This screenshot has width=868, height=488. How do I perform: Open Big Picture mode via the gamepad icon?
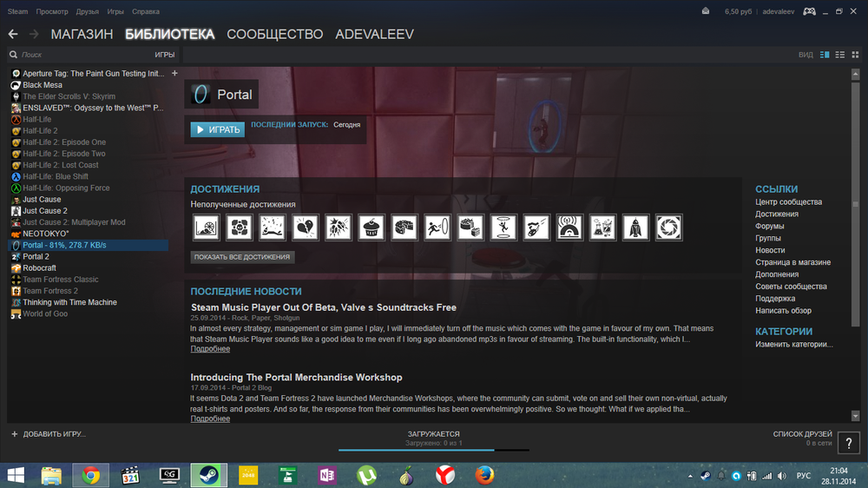pos(809,11)
